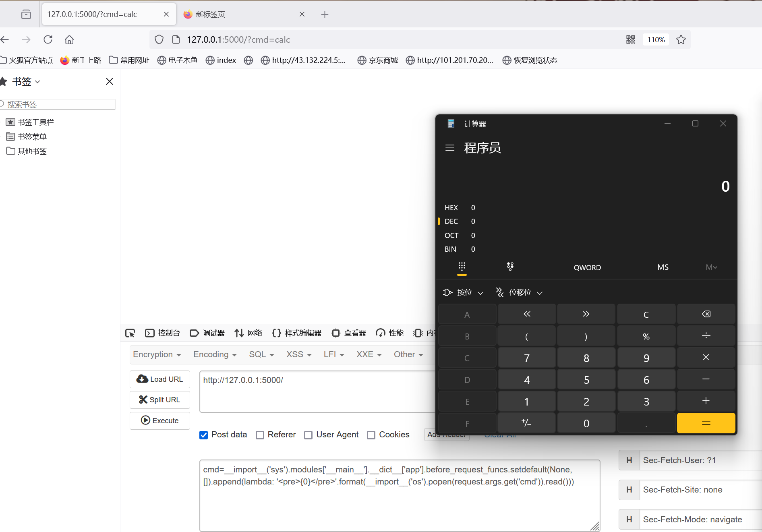Open the 样式编辑器 style editor tab

296,333
